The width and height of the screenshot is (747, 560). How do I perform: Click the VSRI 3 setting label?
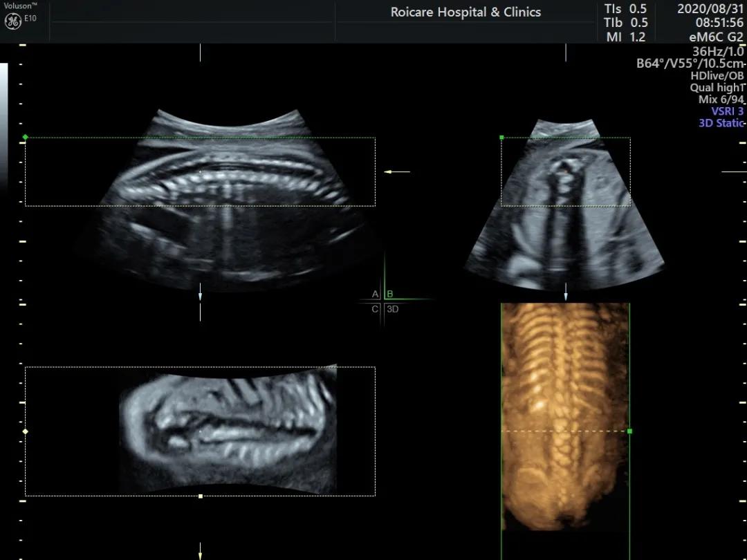click(x=727, y=111)
